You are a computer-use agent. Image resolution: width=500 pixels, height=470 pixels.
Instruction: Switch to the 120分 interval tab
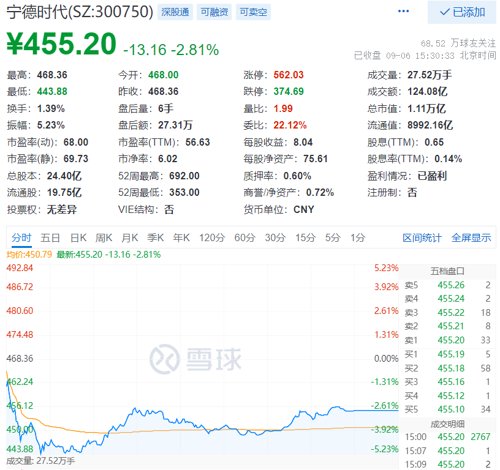click(x=212, y=238)
